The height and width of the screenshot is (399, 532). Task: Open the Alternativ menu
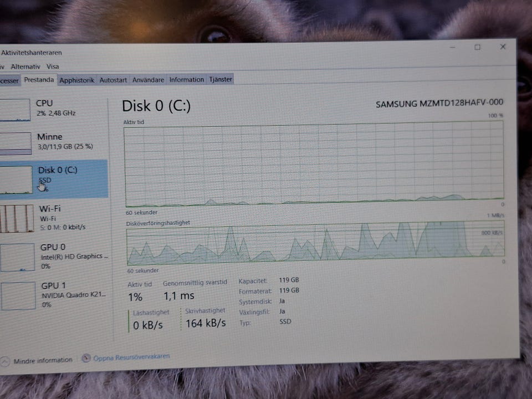pyautogui.click(x=25, y=66)
